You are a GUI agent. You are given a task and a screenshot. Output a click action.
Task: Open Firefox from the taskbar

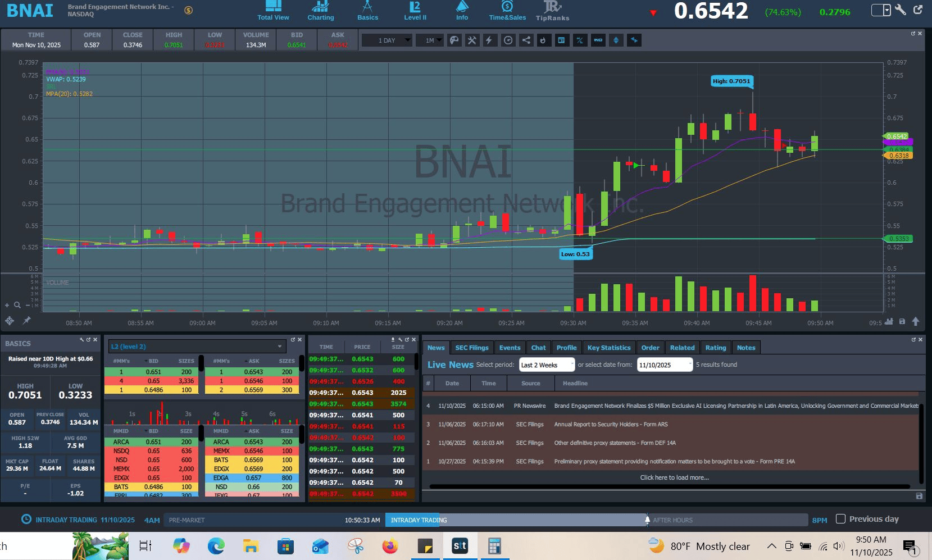[x=390, y=546]
